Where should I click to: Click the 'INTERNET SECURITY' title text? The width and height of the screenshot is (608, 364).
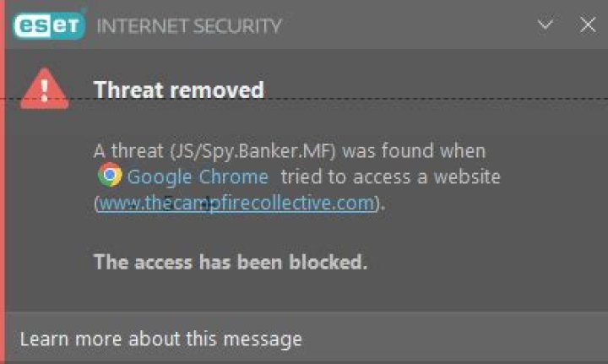click(189, 25)
